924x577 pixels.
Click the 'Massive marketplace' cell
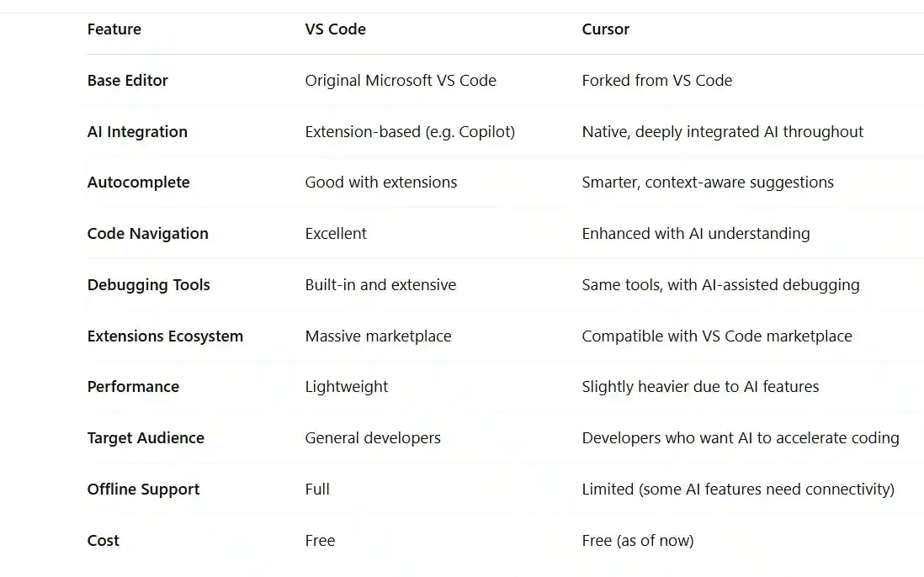[x=379, y=336]
